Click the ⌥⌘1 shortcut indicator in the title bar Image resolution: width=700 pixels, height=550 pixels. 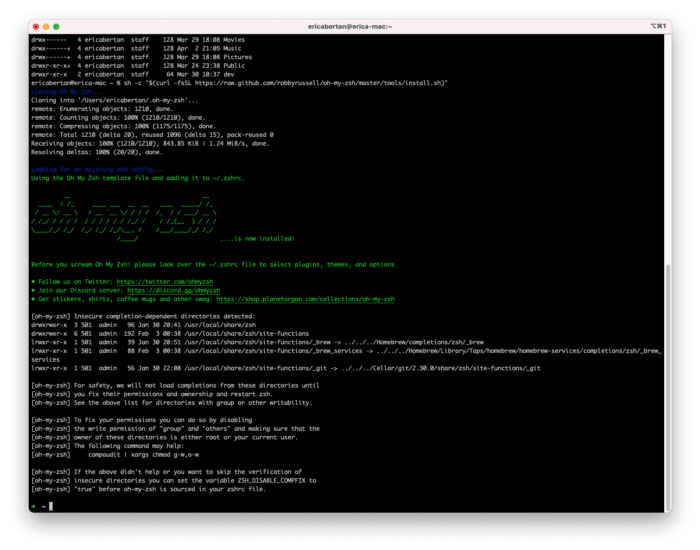(x=658, y=26)
